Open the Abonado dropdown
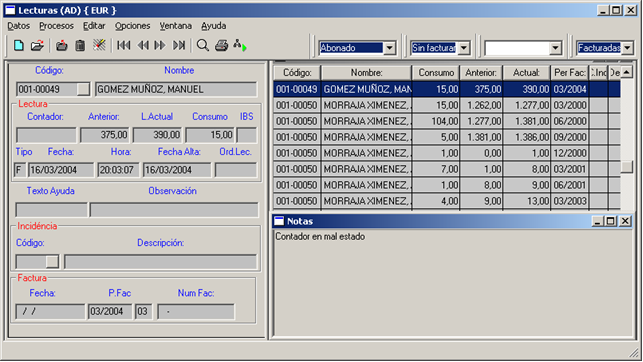The height and width of the screenshot is (362, 643). point(390,48)
